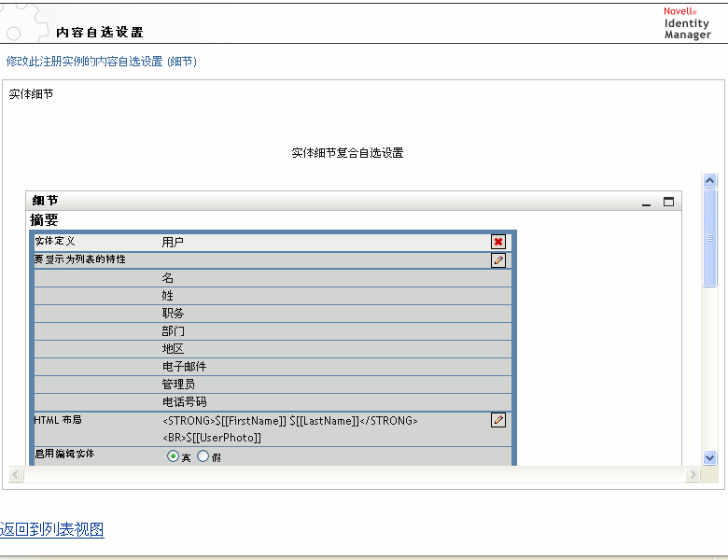728x560 pixels.
Task: Click the 电子邮件 attribute row
Action: click(273, 367)
